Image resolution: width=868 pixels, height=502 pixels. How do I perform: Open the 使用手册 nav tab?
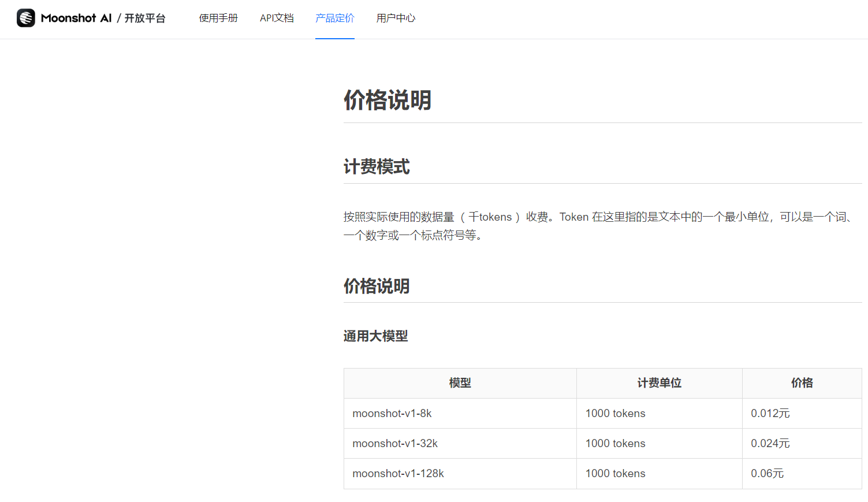218,18
